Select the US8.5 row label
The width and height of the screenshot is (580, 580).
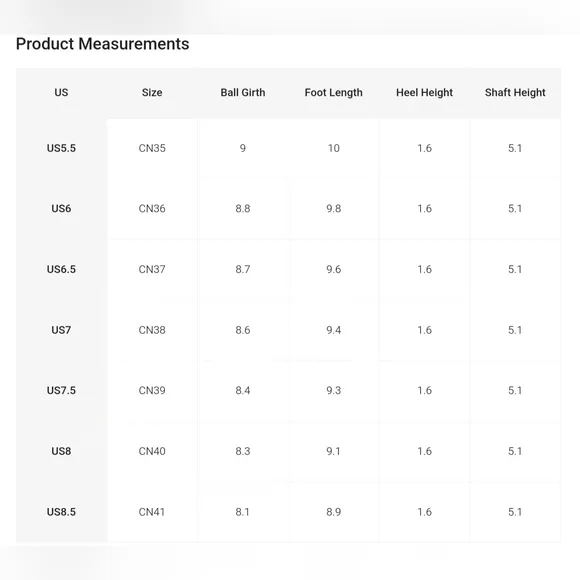(61, 512)
